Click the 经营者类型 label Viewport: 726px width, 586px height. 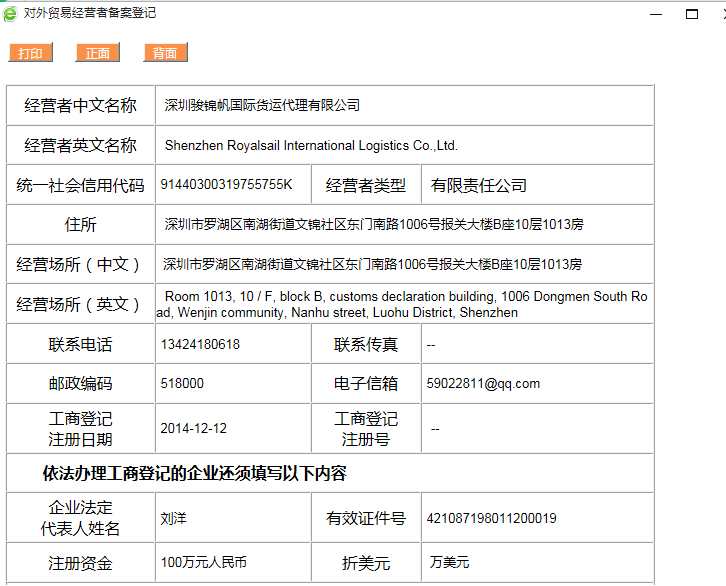366,185
